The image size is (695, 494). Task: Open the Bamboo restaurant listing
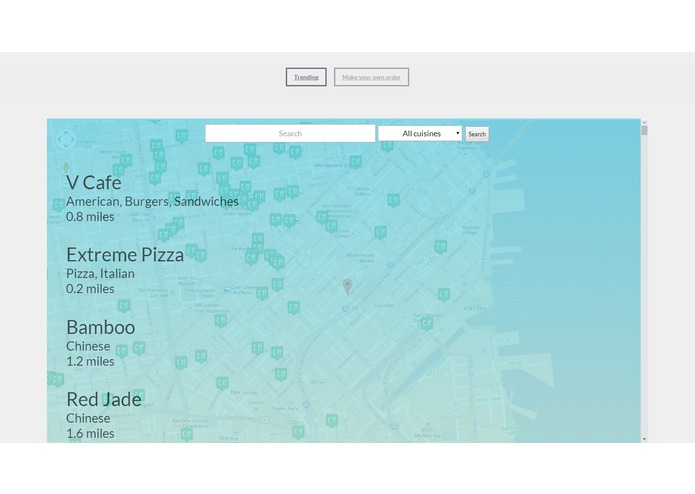tap(101, 327)
